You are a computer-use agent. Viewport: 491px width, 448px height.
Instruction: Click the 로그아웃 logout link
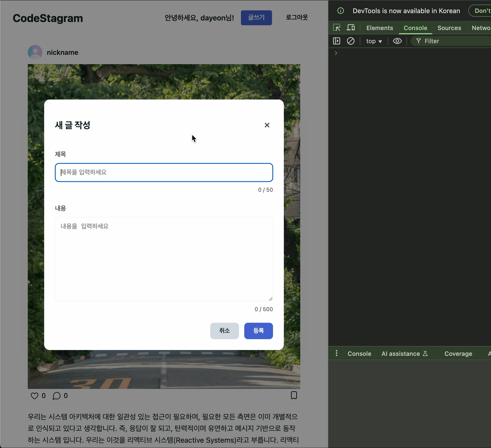[297, 17]
